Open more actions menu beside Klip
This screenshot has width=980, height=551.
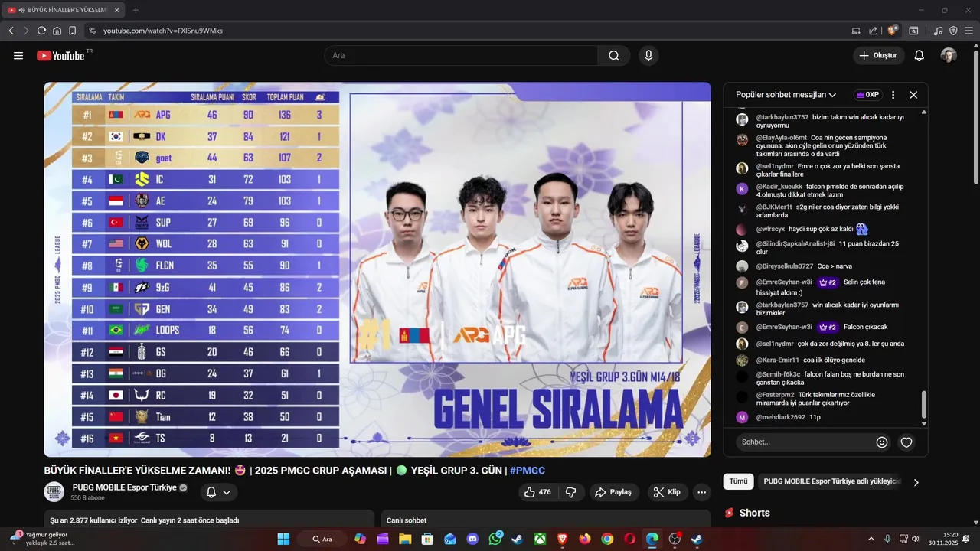pos(701,492)
